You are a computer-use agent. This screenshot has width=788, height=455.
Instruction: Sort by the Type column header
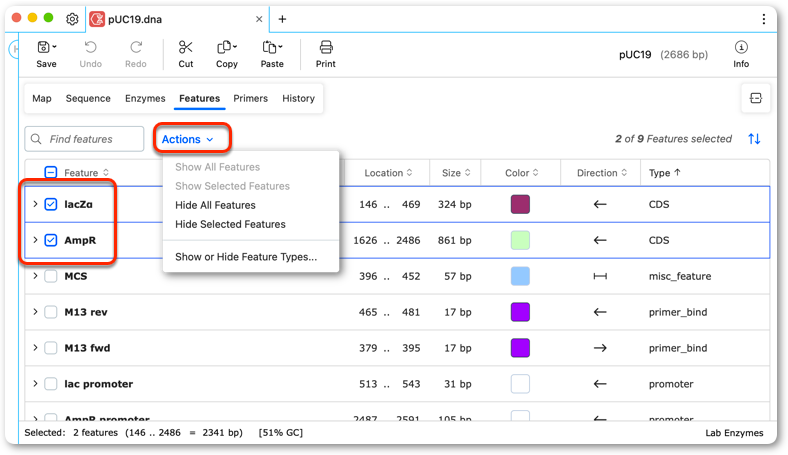click(x=664, y=173)
